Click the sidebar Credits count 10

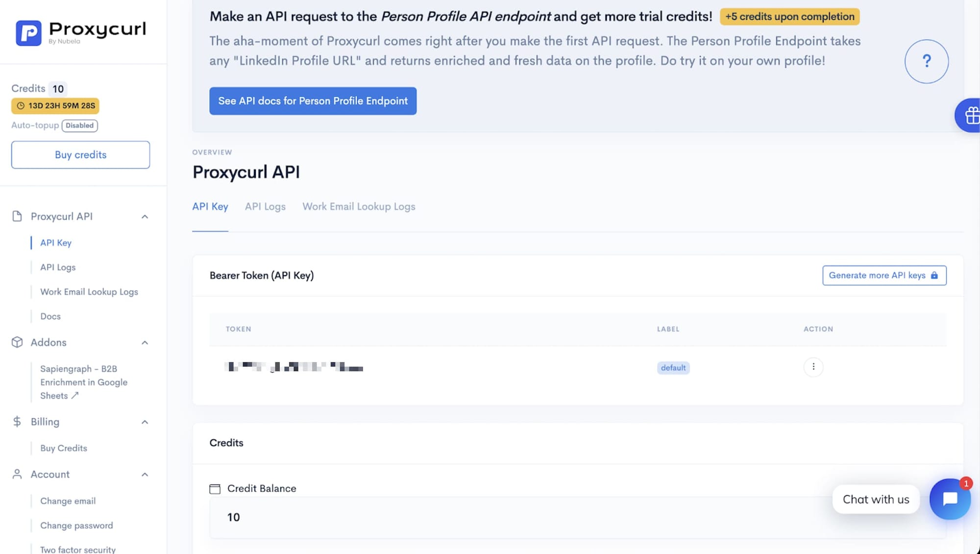(x=58, y=89)
